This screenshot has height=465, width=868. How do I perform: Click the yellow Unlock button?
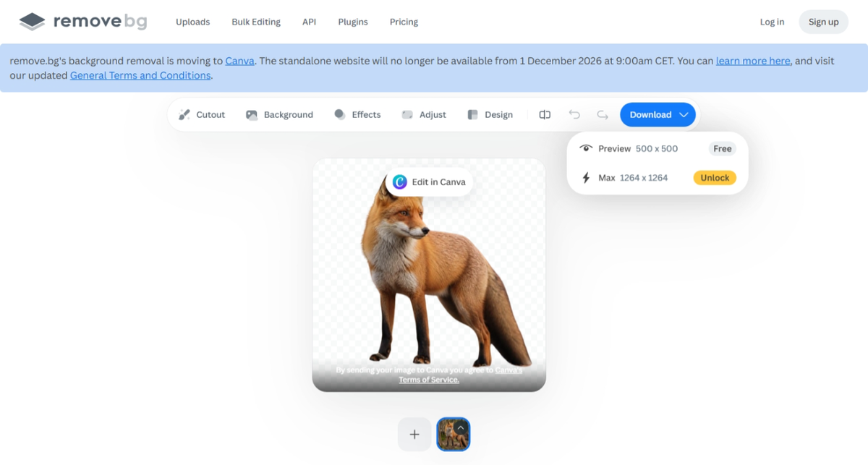715,177
